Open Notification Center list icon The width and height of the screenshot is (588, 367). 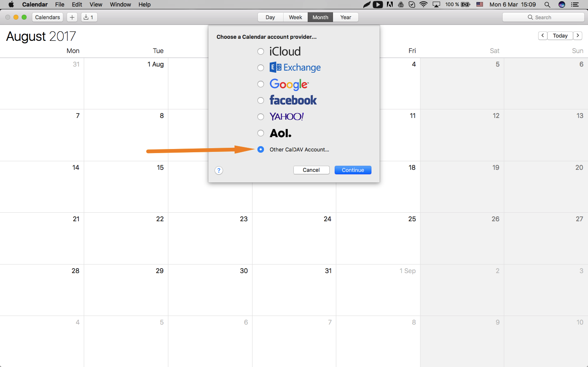pos(575,4)
